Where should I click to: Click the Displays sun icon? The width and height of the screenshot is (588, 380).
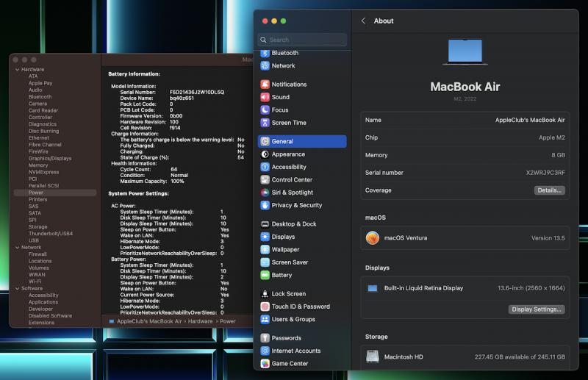click(x=265, y=237)
